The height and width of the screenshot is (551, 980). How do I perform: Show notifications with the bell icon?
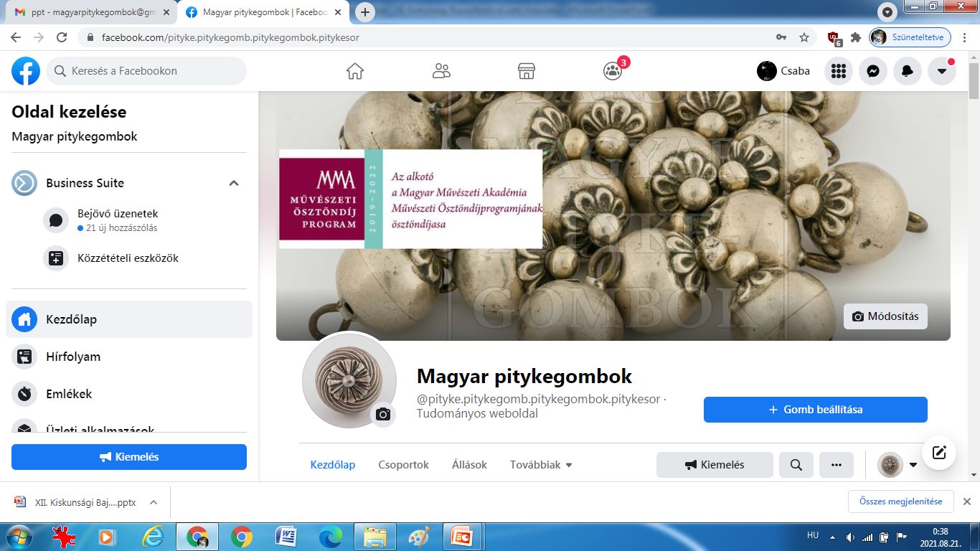pos(908,71)
